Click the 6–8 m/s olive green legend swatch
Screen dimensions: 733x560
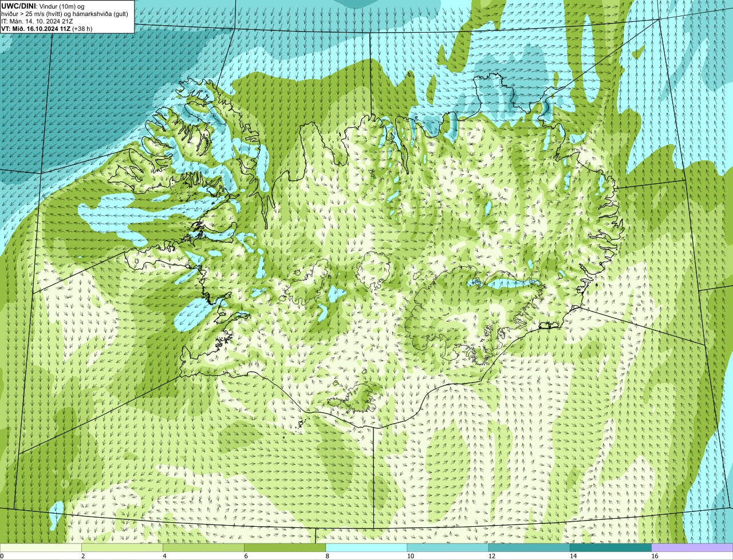285,547
